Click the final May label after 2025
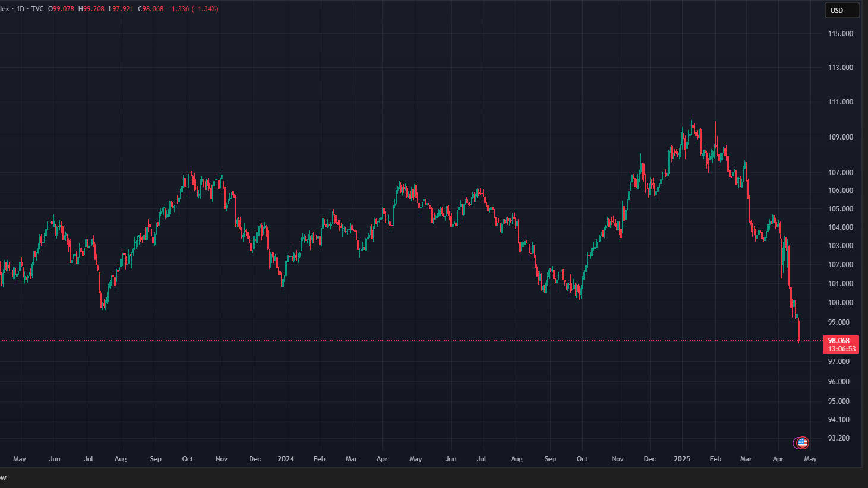 810,459
